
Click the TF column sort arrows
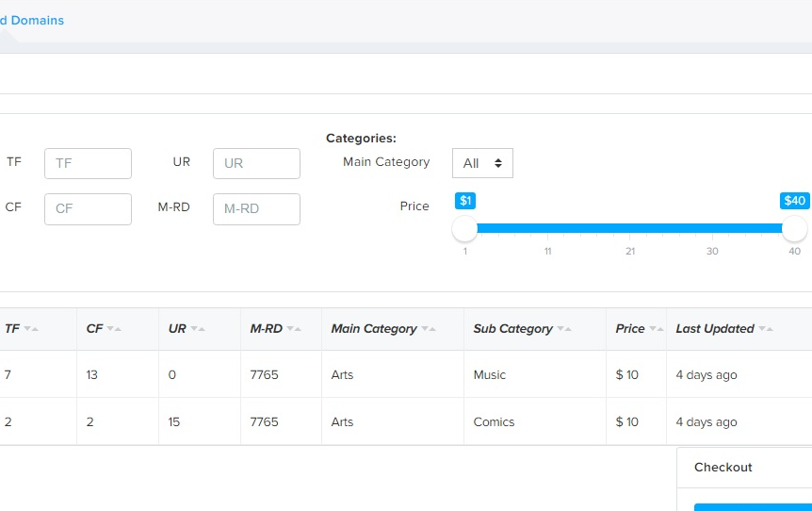(31, 329)
